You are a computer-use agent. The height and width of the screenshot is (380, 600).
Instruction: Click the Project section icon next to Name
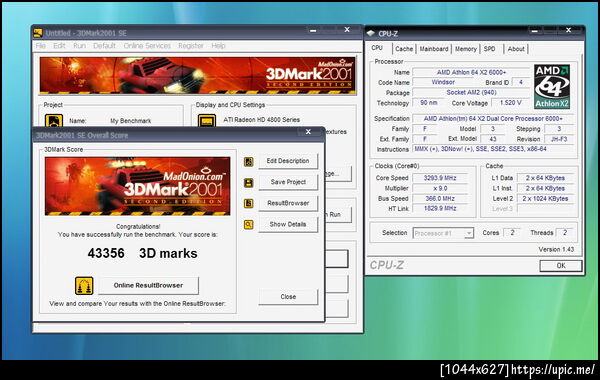[54, 121]
